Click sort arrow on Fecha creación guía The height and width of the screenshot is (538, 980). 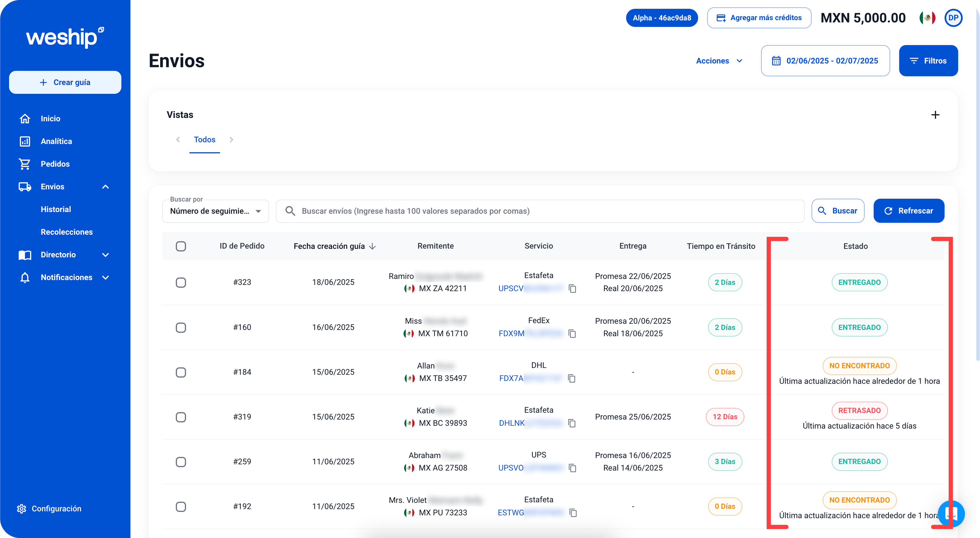pos(372,246)
